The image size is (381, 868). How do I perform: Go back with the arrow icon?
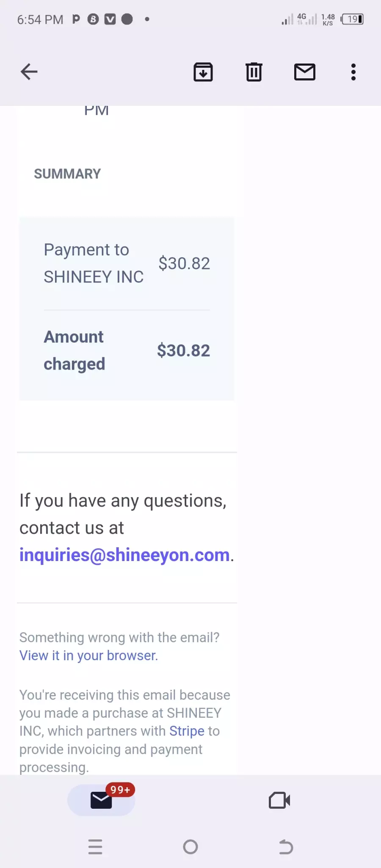point(29,72)
